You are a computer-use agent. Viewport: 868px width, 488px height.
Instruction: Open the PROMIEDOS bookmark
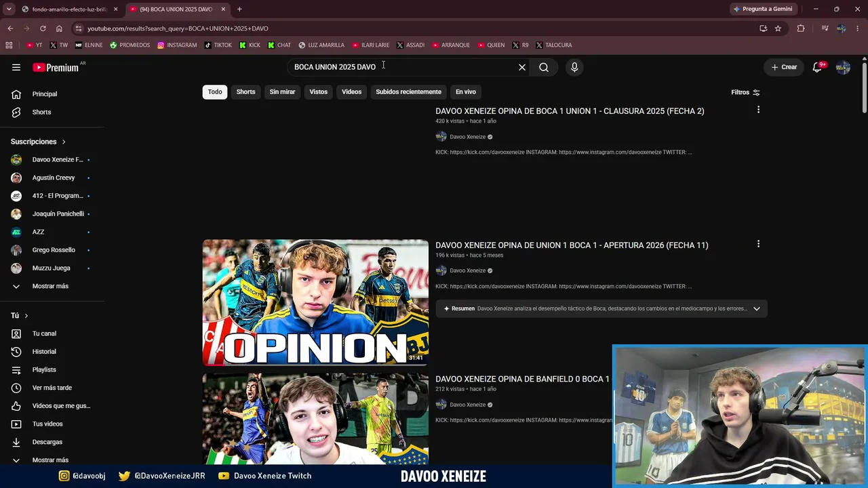(130, 45)
